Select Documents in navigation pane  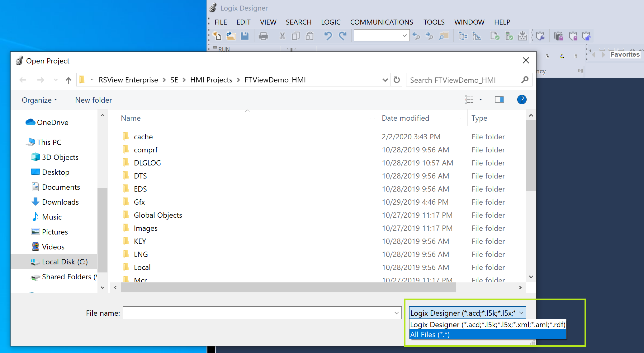61,187
